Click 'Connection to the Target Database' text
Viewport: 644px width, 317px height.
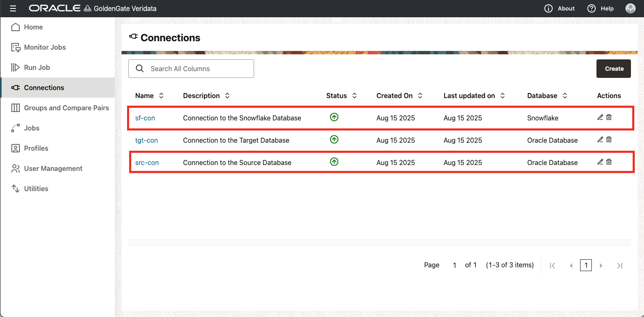coord(236,140)
